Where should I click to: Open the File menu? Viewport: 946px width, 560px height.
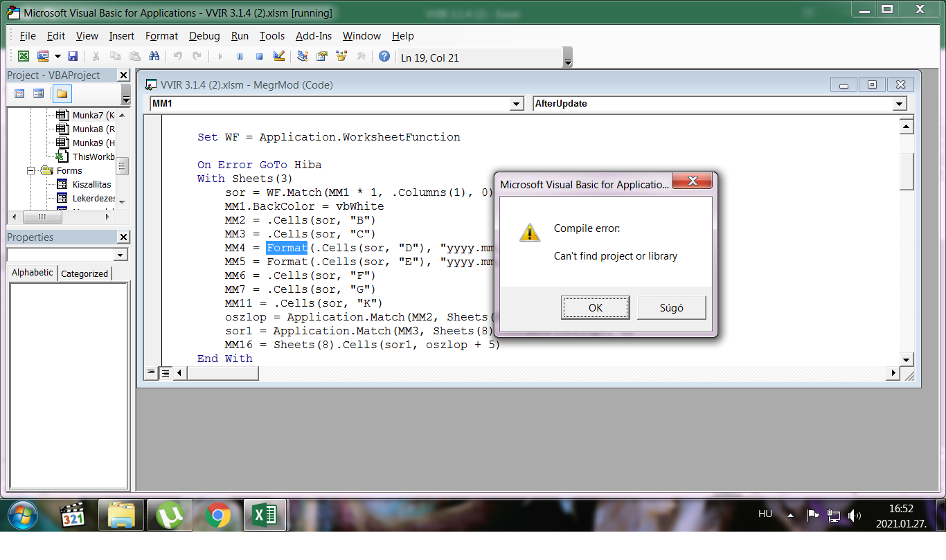pyautogui.click(x=28, y=36)
